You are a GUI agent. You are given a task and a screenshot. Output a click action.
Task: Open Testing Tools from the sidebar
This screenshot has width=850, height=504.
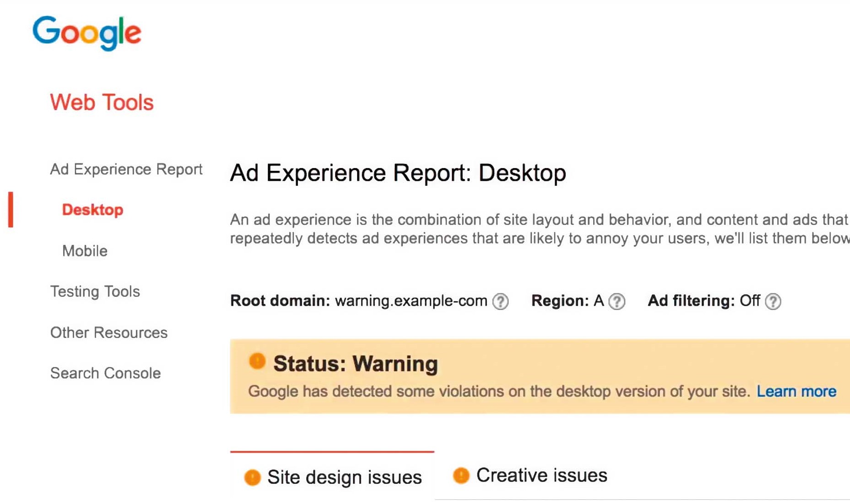click(x=95, y=292)
